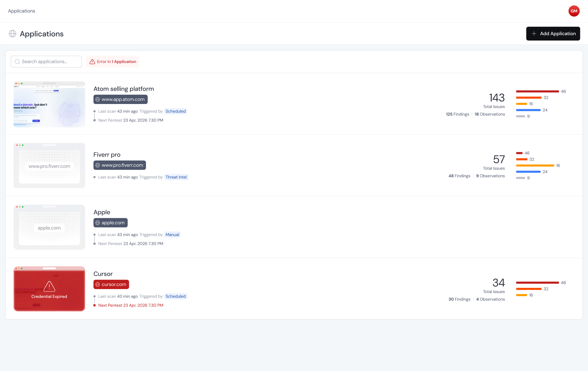588x371 pixels.
Task: Click the plus icon in Add Application
Action: tap(534, 34)
